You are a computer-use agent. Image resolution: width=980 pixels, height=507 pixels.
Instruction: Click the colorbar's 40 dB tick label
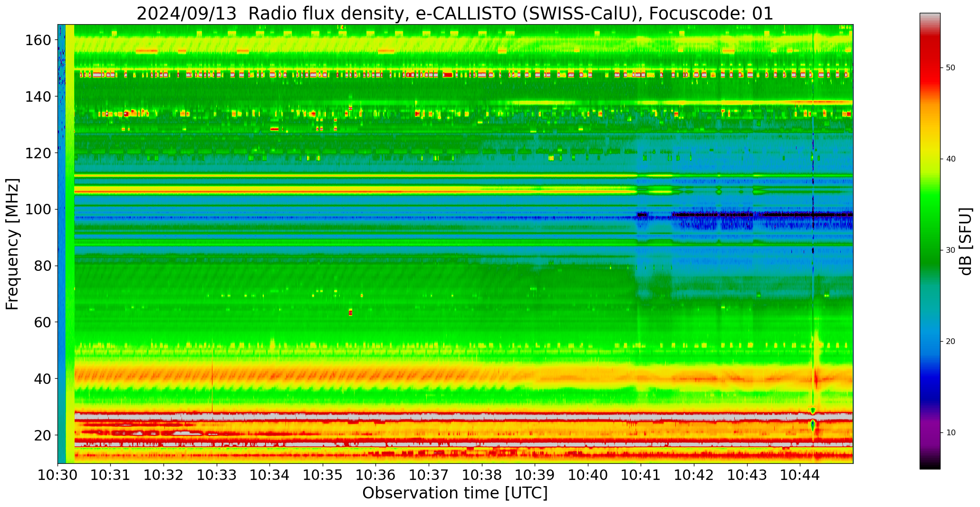pyautogui.click(x=951, y=159)
